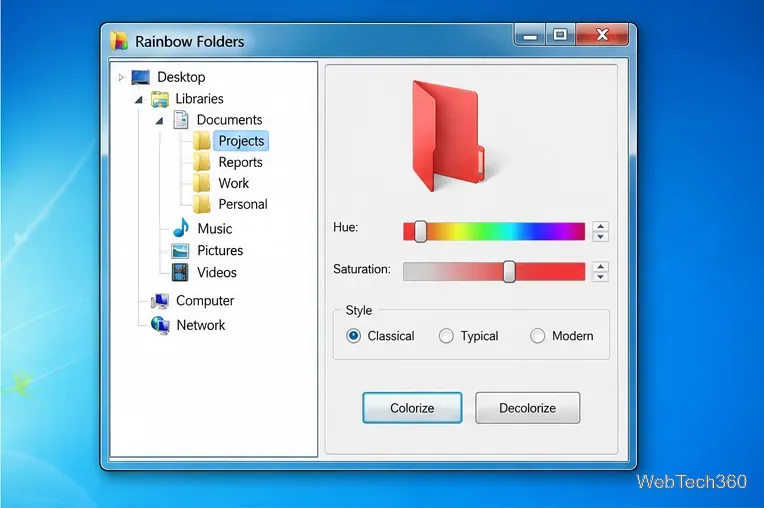764x508 pixels.
Task: Select the Pictures library label
Action: 220,250
